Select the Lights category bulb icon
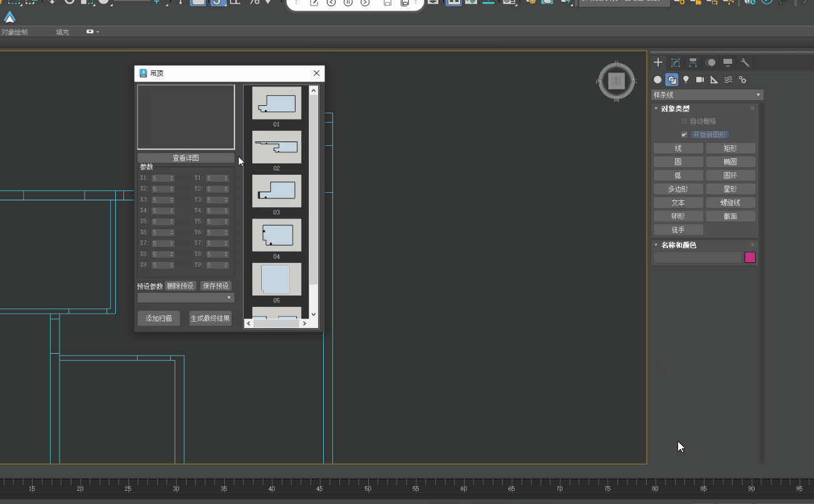Image resolution: width=814 pixels, height=504 pixels. pyautogui.click(x=686, y=80)
